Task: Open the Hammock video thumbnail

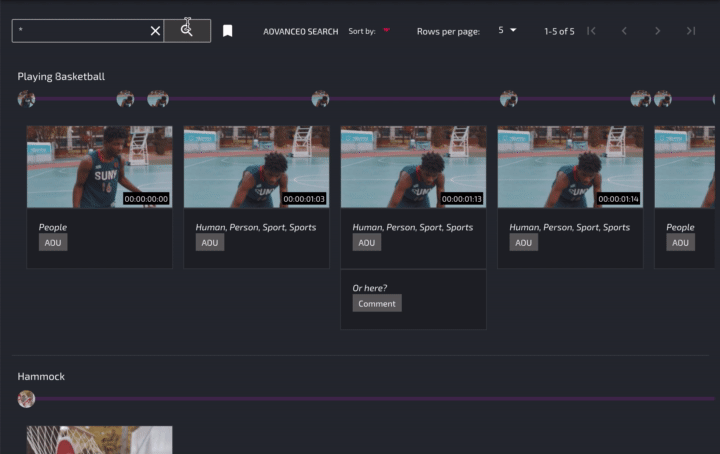Action: point(99,440)
